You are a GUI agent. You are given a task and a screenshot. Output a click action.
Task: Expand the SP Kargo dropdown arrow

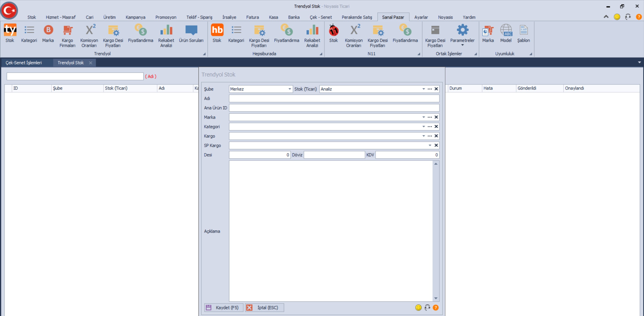click(x=430, y=145)
